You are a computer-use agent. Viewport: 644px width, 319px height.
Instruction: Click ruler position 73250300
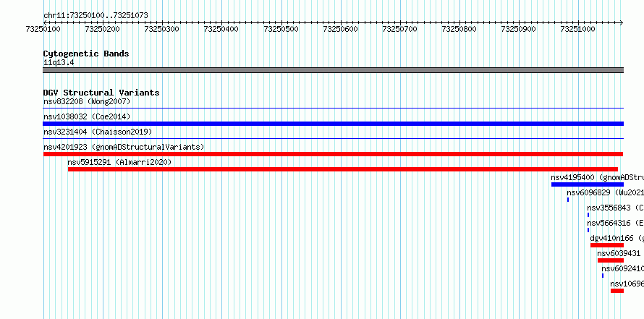coord(162,29)
